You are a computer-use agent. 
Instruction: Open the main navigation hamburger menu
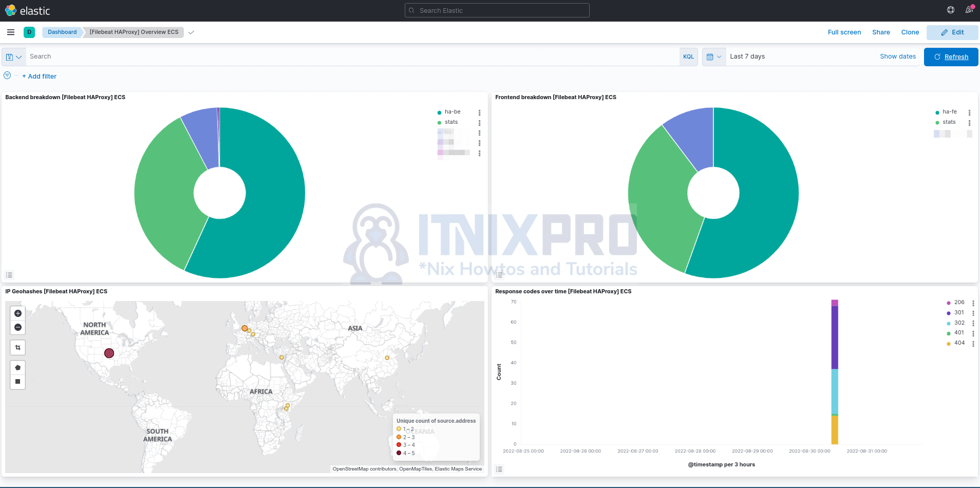[x=10, y=32]
